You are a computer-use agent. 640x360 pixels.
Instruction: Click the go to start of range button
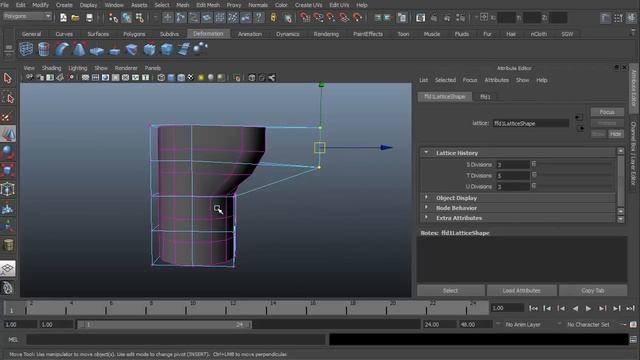[x=533, y=309]
